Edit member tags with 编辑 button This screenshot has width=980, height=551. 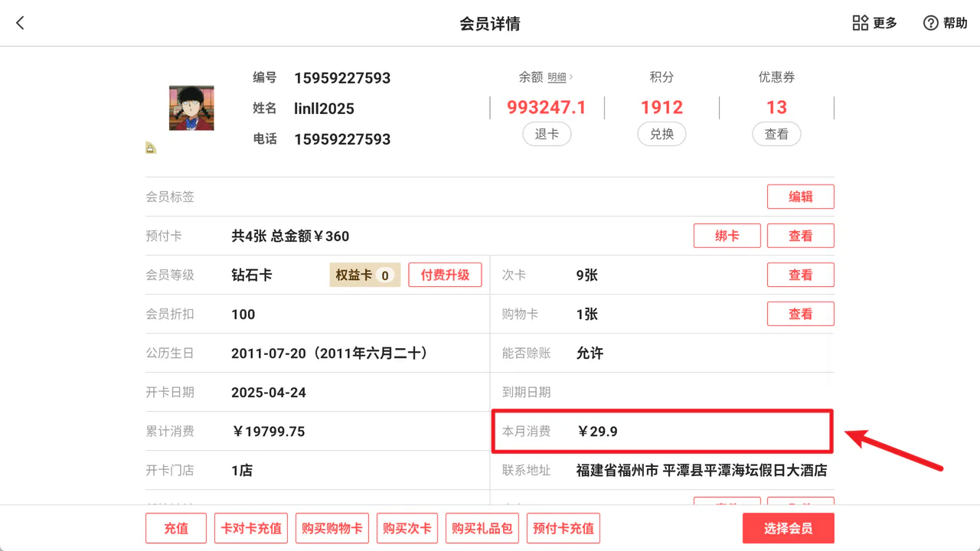click(801, 197)
